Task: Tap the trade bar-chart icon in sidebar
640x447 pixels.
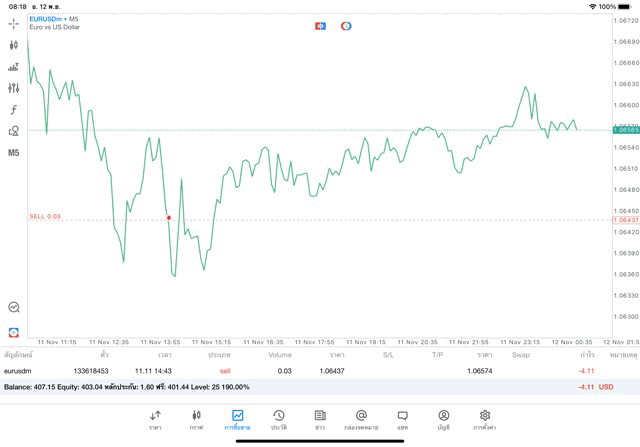Action: coord(14,67)
